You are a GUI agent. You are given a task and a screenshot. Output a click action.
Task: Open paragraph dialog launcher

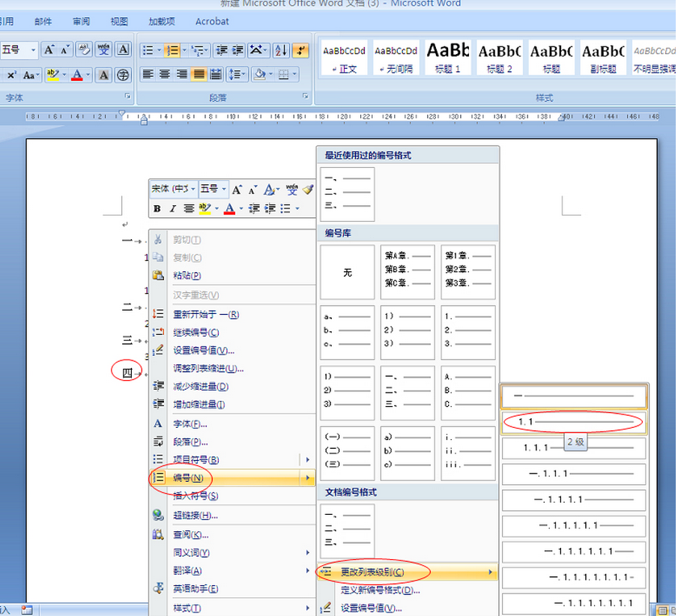point(306,95)
